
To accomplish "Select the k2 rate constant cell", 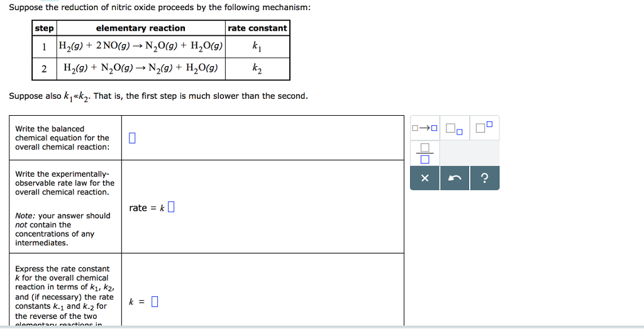I will coord(257,69).
